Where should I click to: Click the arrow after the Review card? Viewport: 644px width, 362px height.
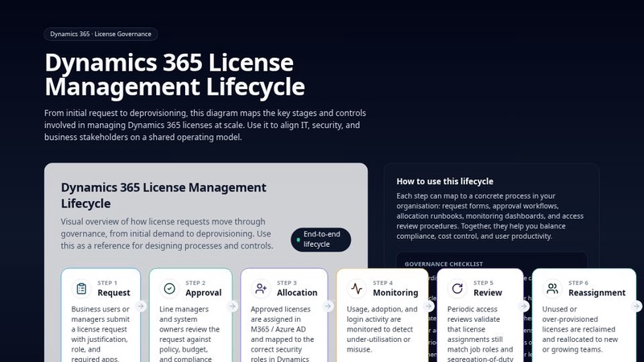coord(524,306)
